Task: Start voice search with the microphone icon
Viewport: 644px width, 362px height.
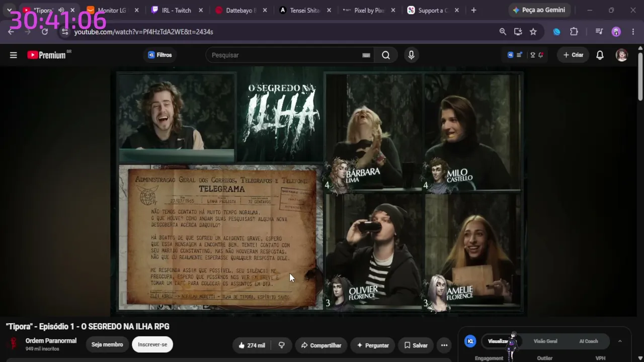Action: point(411,55)
